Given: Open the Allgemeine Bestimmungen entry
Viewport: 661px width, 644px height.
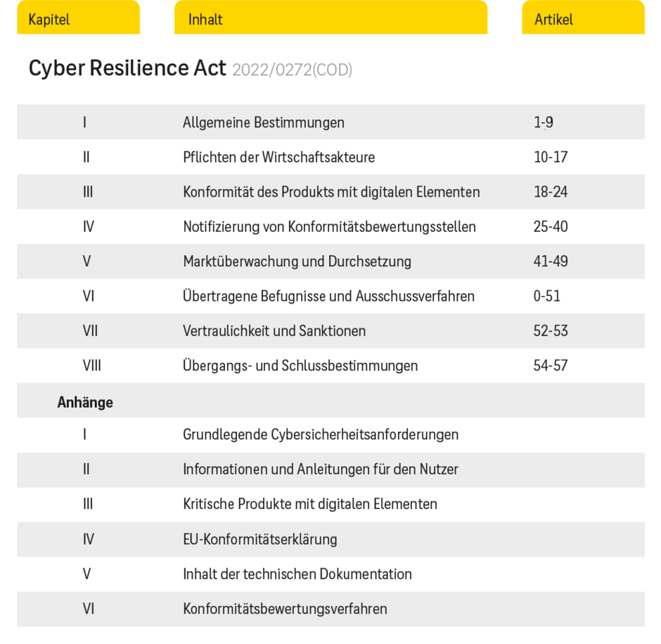Looking at the screenshot, I should (264, 122).
